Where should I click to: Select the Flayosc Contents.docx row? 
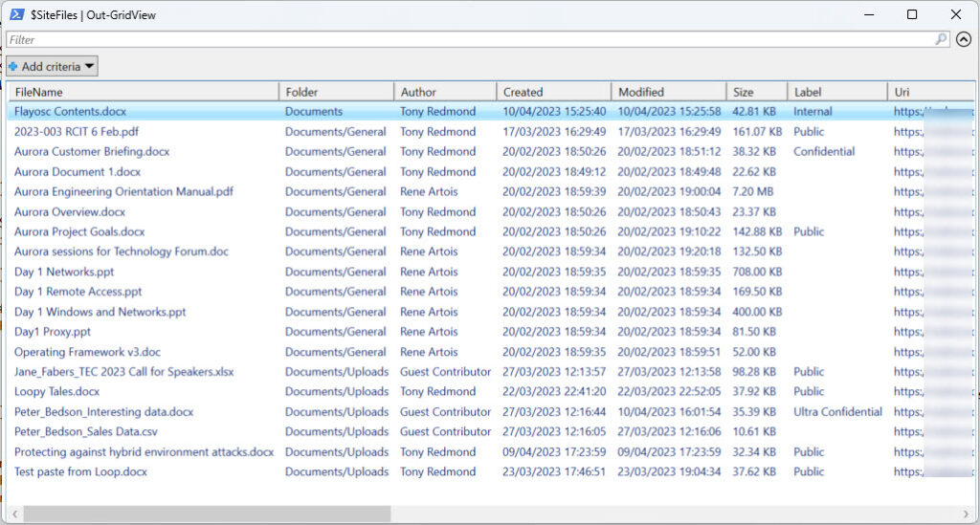click(x=491, y=111)
